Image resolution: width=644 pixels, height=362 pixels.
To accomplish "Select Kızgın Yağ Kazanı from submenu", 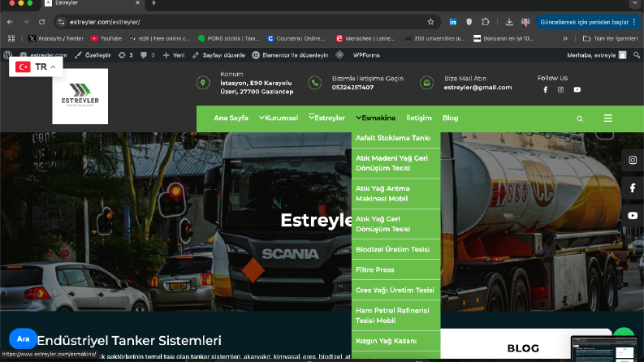I will coord(396,341).
